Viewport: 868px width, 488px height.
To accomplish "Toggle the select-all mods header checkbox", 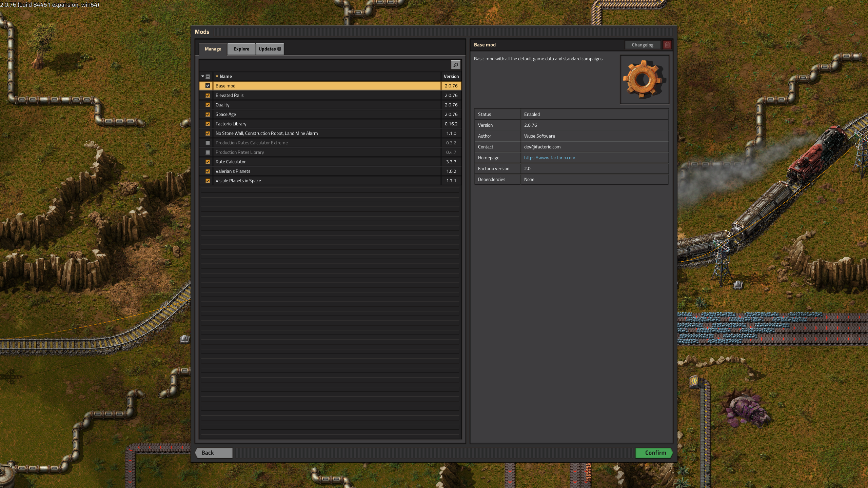I will coord(208,76).
